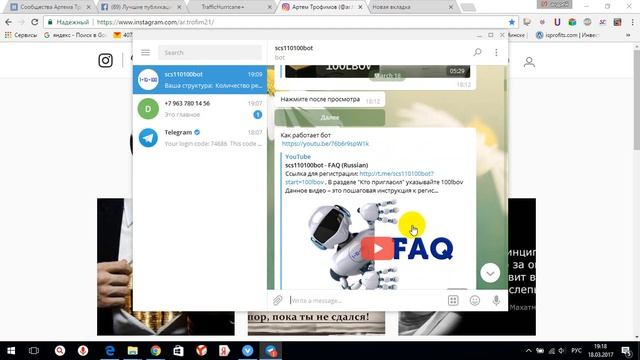This screenshot has height=360, width=640.
Task: Bookmark page with star icon
Action: coord(512,22)
